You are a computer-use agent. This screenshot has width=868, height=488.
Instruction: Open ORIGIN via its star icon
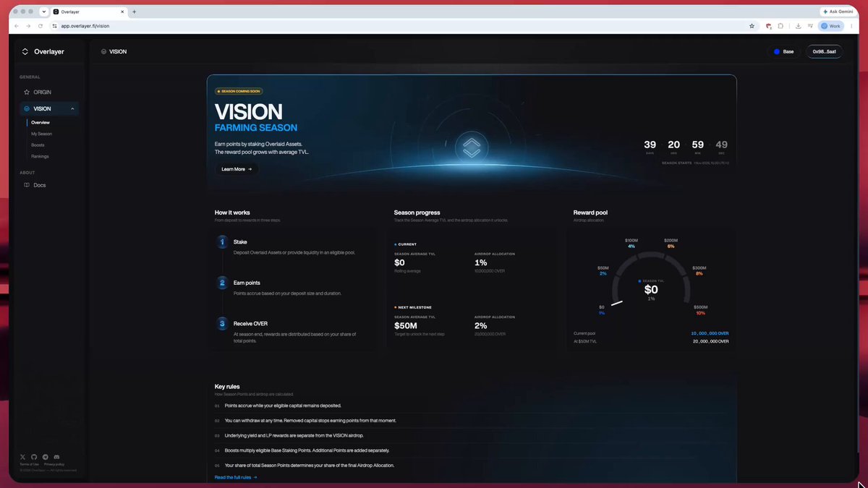pos(27,93)
